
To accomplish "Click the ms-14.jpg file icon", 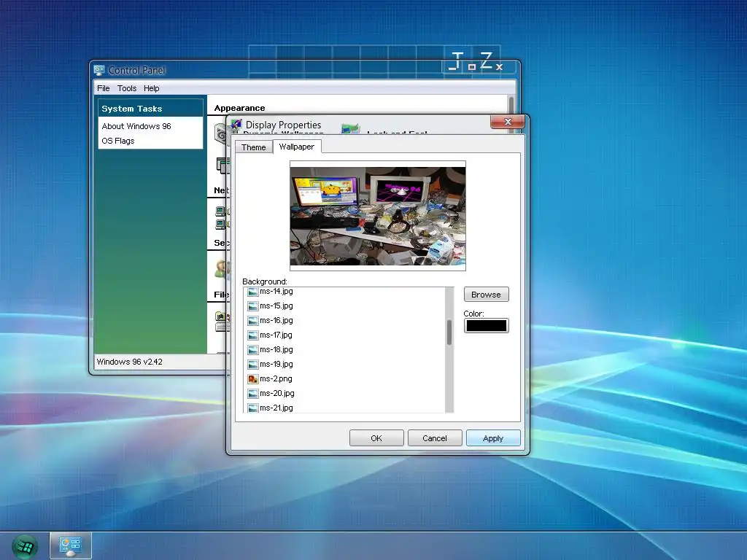I will pyautogui.click(x=252, y=292).
